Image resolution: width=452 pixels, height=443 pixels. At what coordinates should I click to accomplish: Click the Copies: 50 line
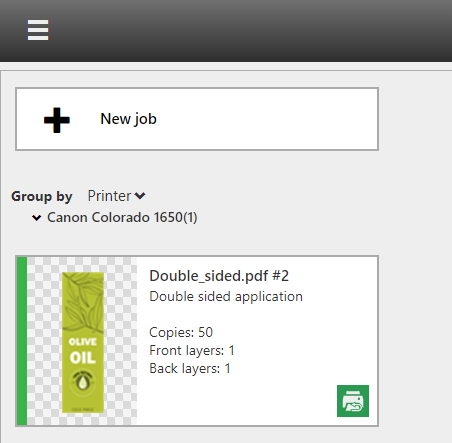click(181, 332)
